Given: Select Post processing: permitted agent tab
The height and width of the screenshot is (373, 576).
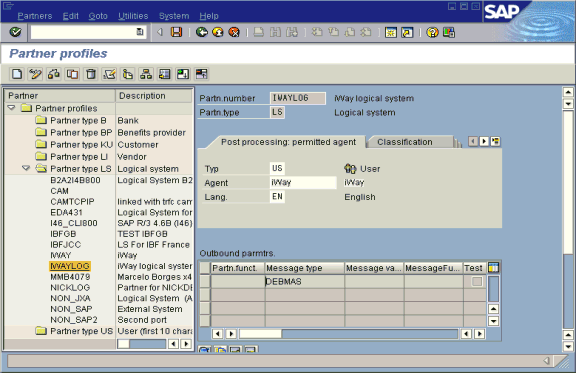Looking at the screenshot, I should click(288, 142).
